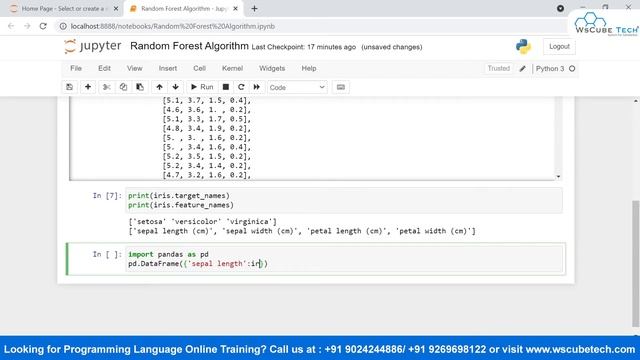Click the output row [4.7, 3.2, 1.6, 0.2]

[207, 175]
